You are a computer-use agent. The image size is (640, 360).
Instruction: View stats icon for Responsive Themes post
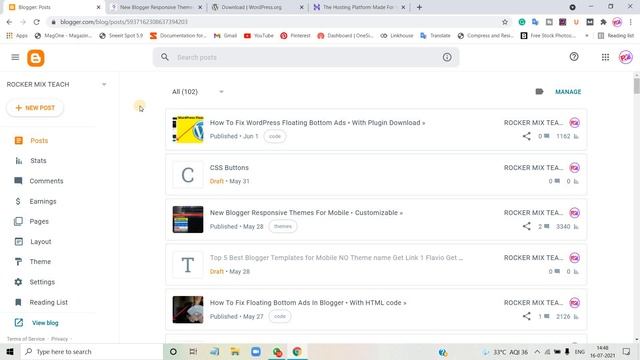click(576, 227)
